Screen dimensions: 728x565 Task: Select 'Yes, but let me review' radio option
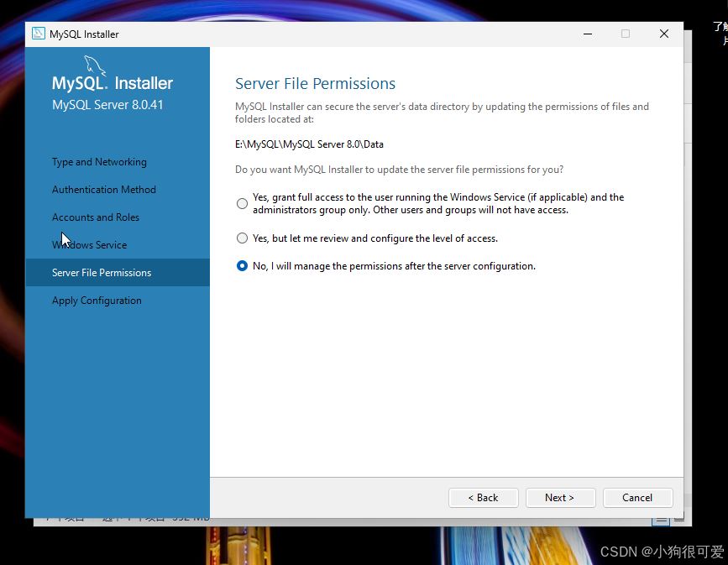click(x=242, y=238)
